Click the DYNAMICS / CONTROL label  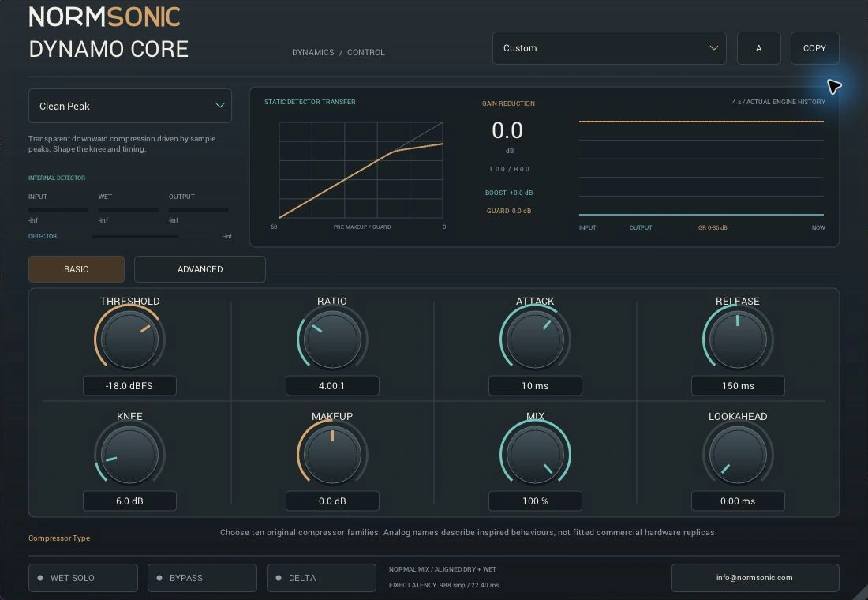(x=339, y=52)
